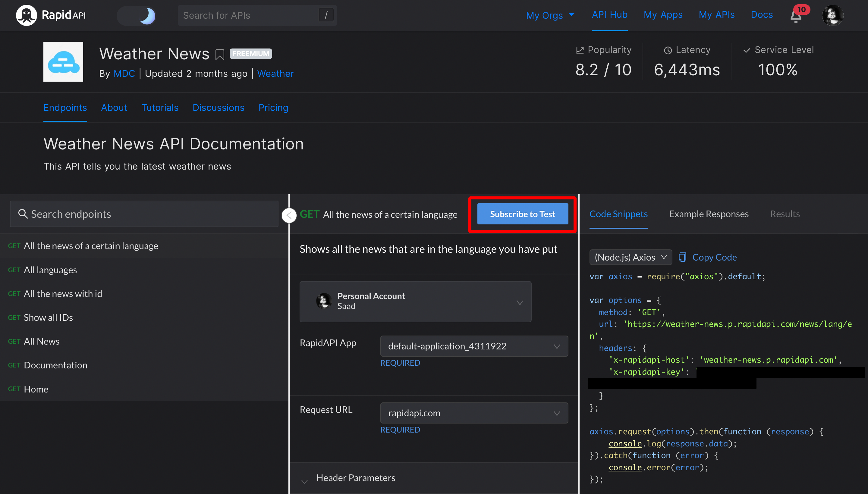Click the search magnifier icon in endpoints
868x494 pixels.
(x=23, y=214)
